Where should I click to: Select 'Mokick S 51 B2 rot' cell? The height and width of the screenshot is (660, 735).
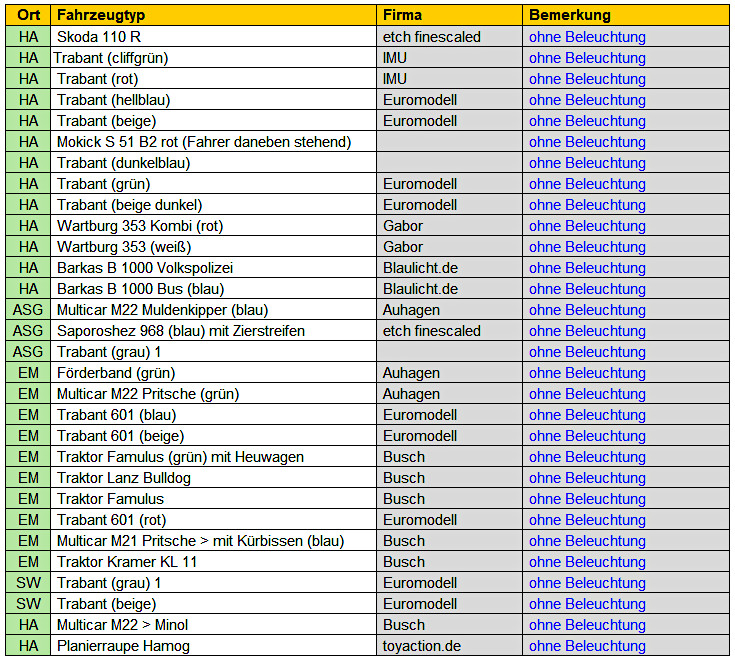(x=213, y=142)
